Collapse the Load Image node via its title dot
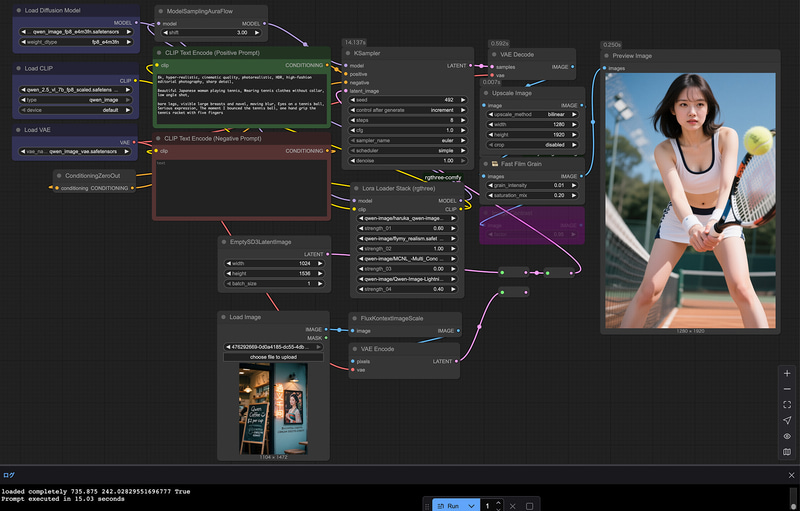 (223, 317)
